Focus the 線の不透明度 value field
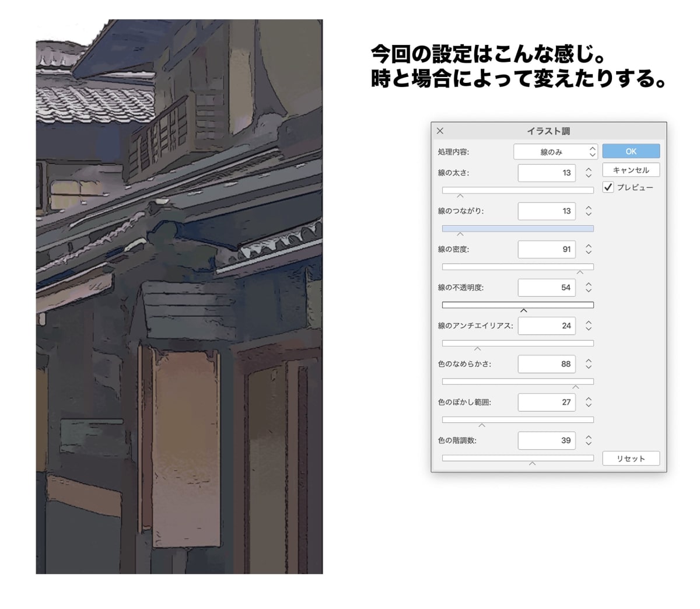The height and width of the screenshot is (609, 700). (547, 288)
